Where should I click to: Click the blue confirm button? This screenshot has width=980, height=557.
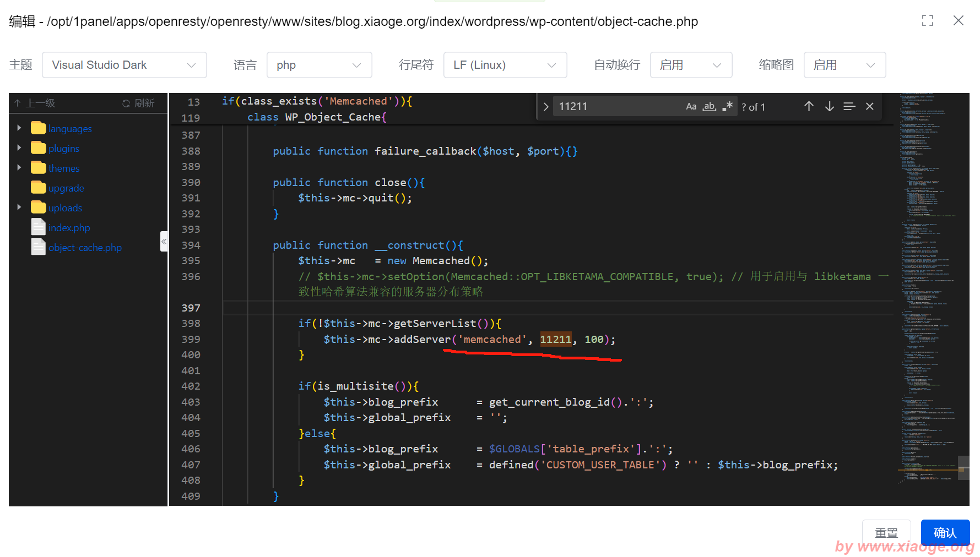[945, 533]
